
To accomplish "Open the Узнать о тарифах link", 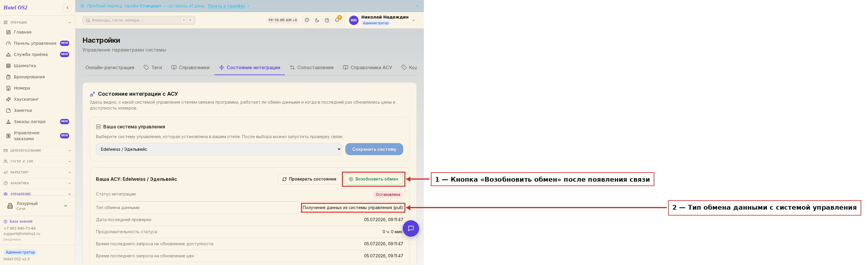I will coord(226,6).
